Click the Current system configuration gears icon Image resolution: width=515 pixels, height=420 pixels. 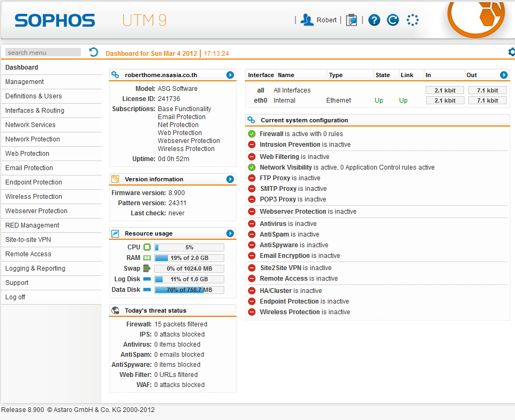pos(251,120)
